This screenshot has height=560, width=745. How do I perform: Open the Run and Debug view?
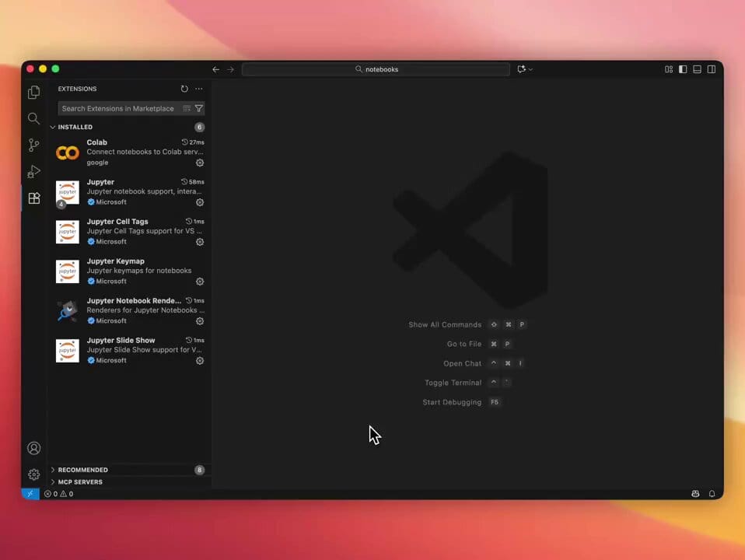pyautogui.click(x=33, y=172)
